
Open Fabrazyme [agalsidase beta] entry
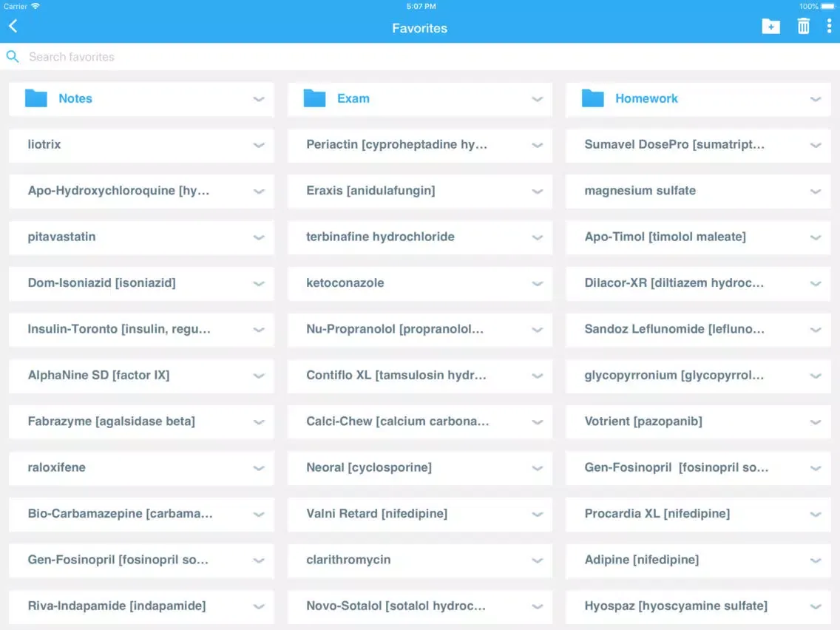141,421
